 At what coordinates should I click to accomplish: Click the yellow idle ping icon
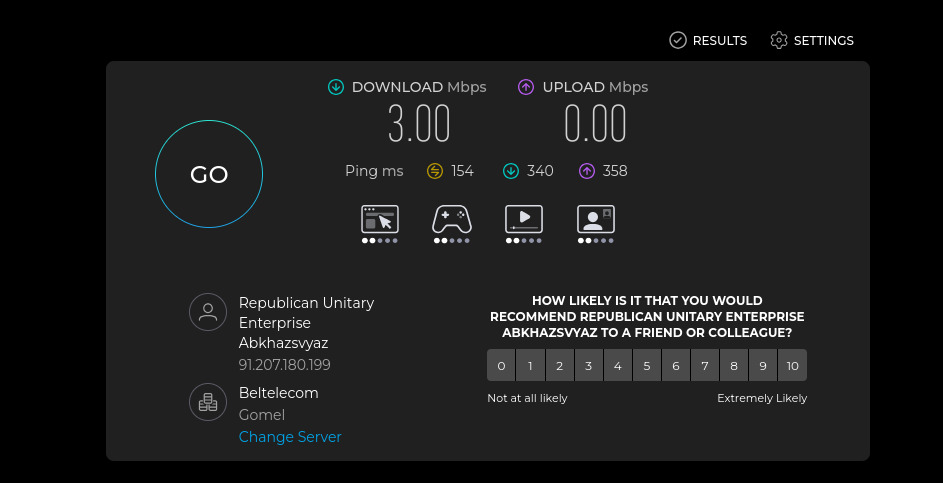coord(435,171)
